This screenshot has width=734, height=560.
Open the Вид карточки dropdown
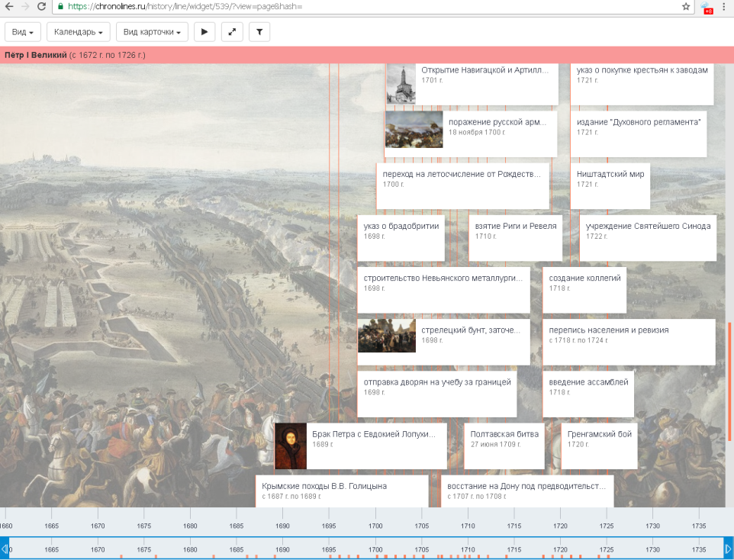coord(152,32)
